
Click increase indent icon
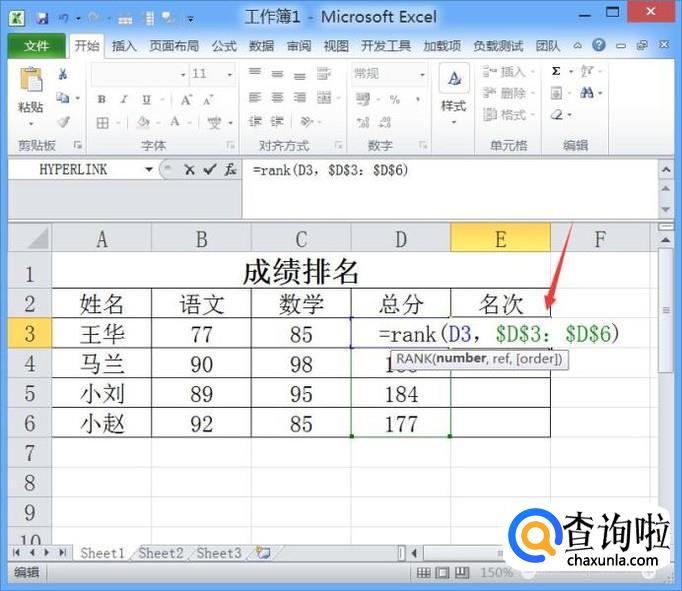coord(277,122)
